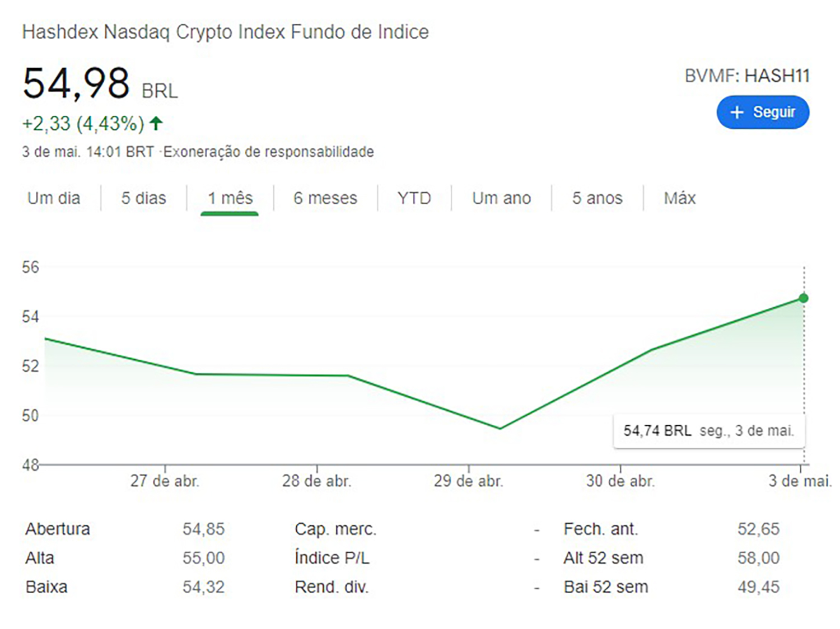Select the Máx range tab

pos(679,198)
